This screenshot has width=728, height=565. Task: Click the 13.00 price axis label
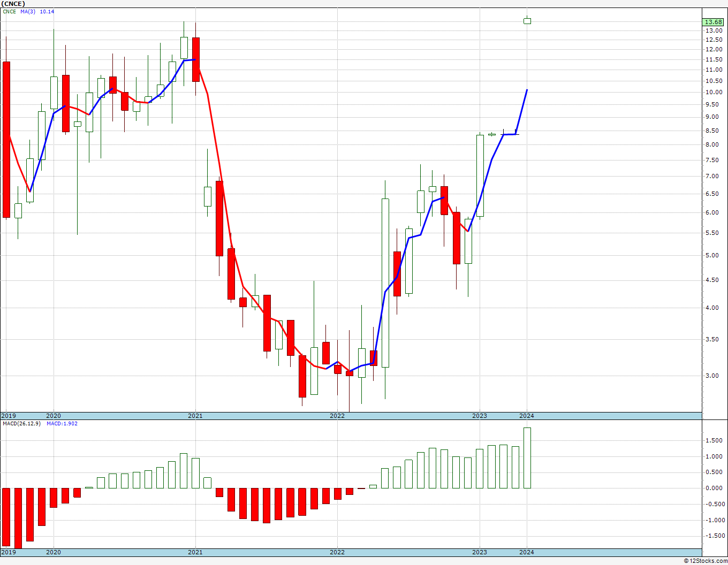714,31
